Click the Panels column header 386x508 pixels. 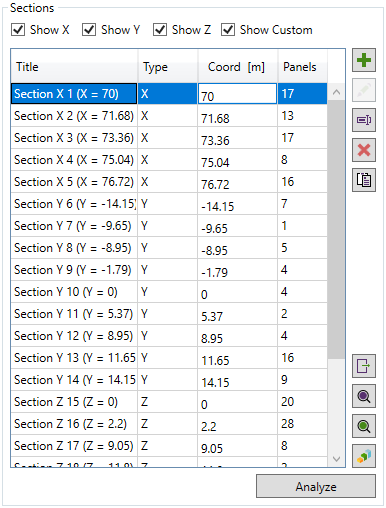click(303, 67)
